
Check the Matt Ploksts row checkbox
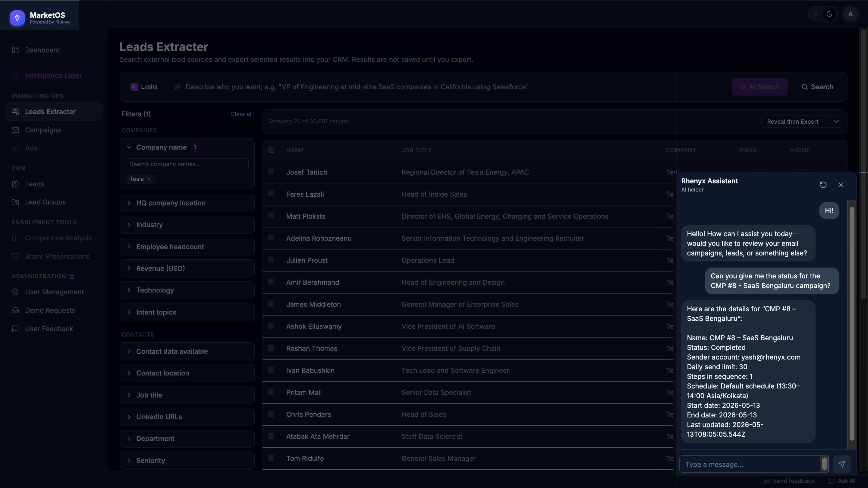coord(271,216)
